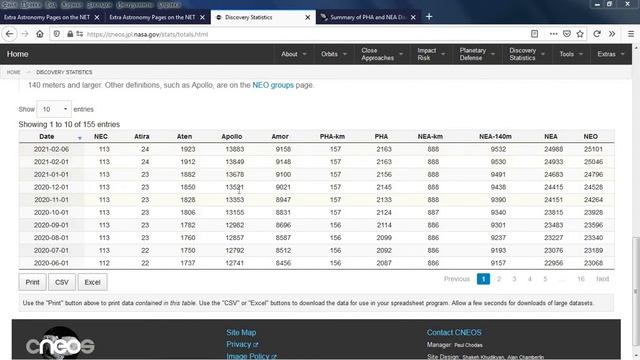
Task: Click the DISCOVERY STATISTICS breadcrumb text
Action: (64, 72)
